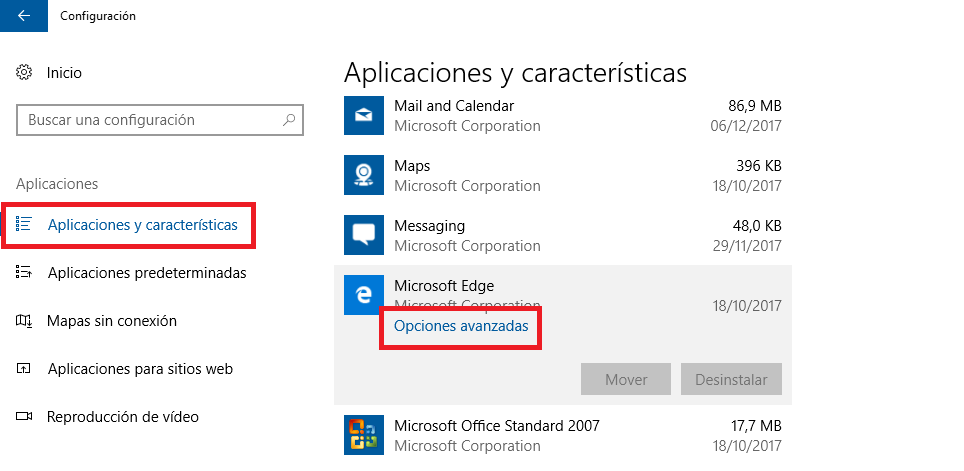964x471 pixels.
Task: Open Aplicaciones para sitios web section
Action: pos(140,369)
